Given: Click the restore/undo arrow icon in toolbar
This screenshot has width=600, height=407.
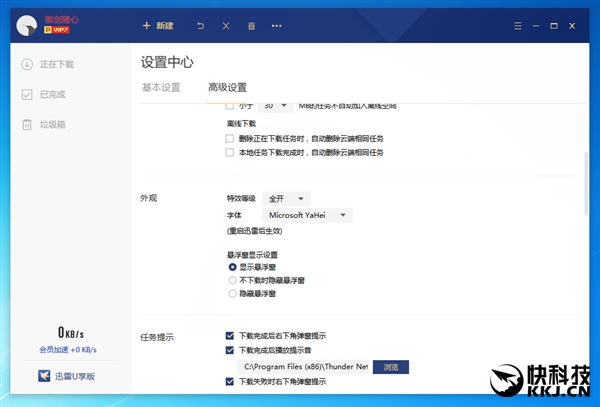Looking at the screenshot, I should tap(201, 26).
